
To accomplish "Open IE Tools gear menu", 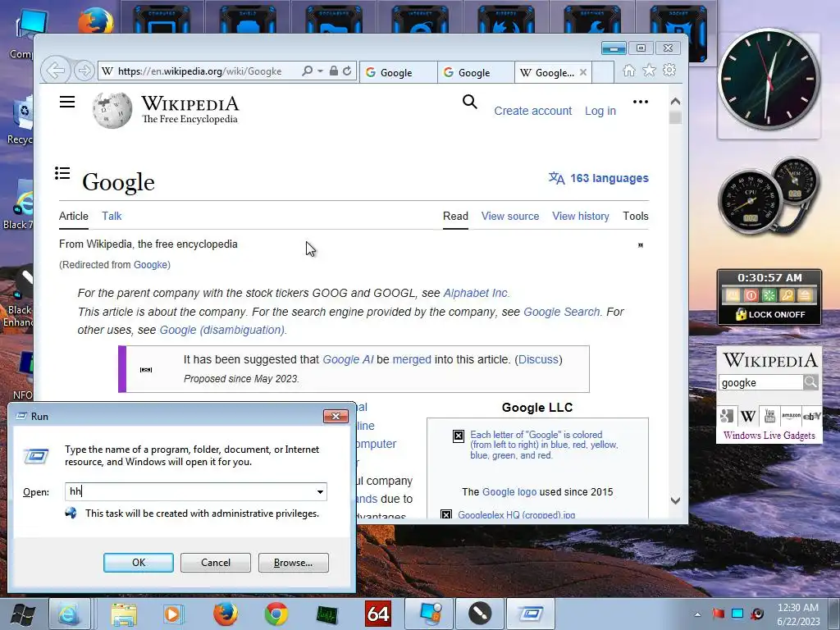I will click(x=669, y=71).
